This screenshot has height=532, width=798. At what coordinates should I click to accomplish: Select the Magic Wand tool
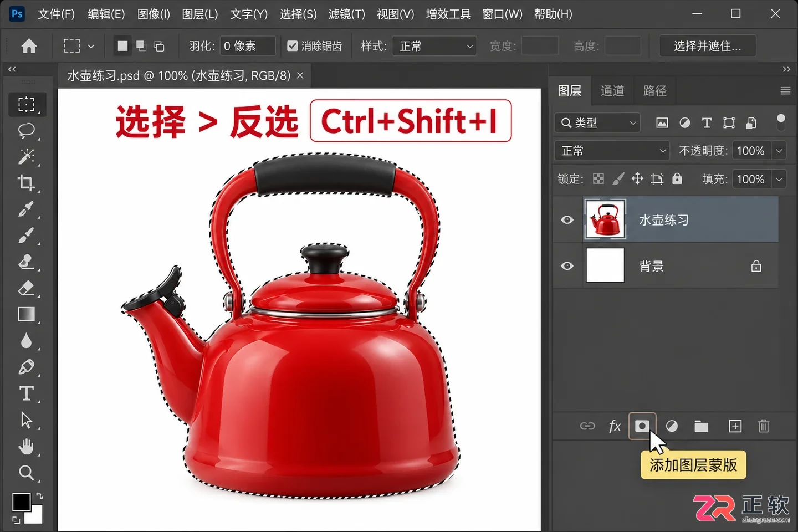point(27,157)
